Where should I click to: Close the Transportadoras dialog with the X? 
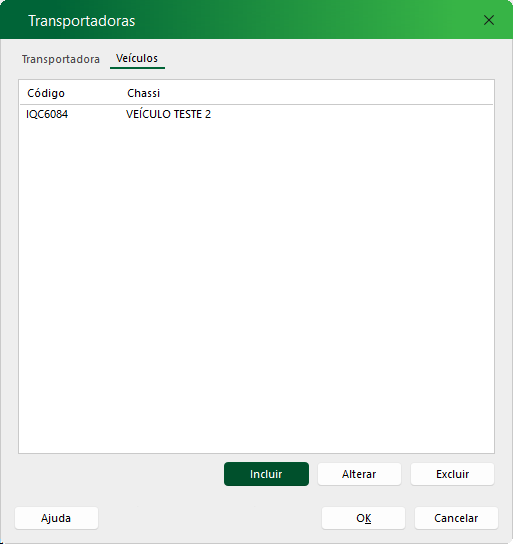tap(489, 20)
